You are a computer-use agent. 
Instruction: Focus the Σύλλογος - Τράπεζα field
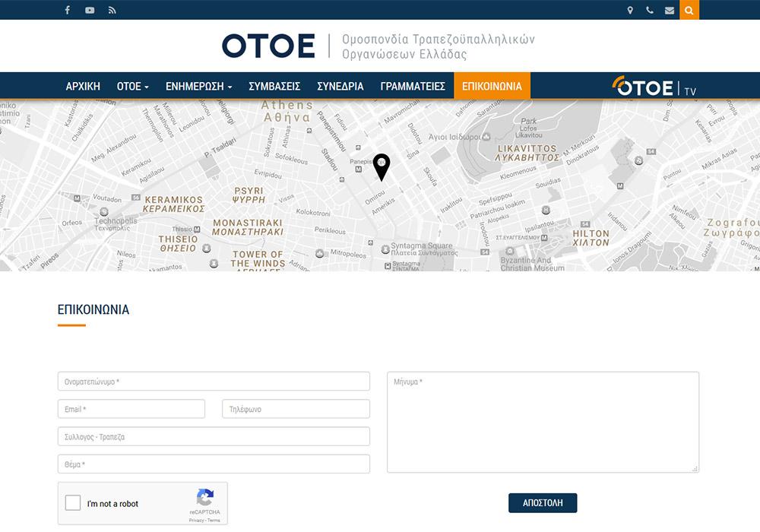(x=214, y=436)
